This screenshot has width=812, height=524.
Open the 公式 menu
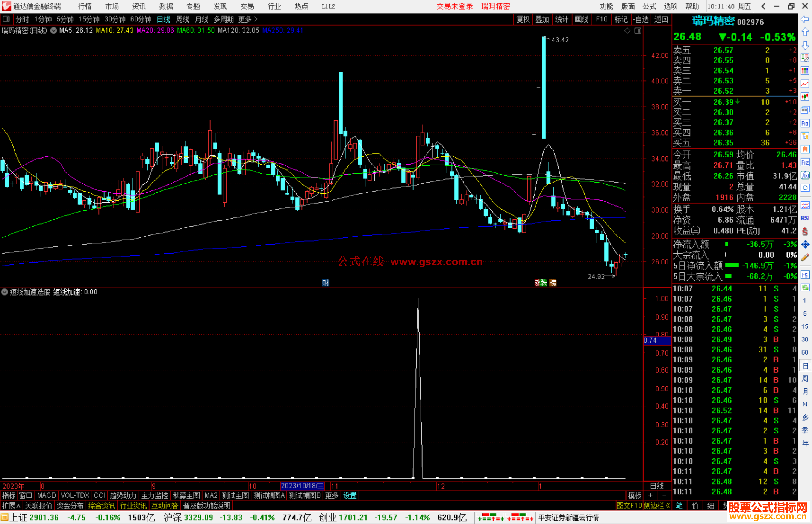[649, 6]
